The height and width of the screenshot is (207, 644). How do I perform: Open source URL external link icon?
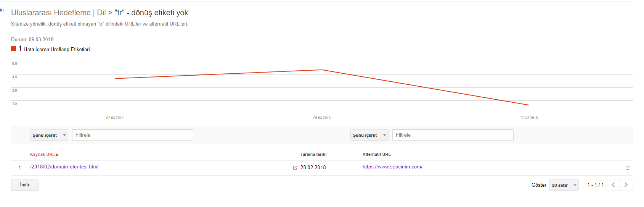pos(295,168)
